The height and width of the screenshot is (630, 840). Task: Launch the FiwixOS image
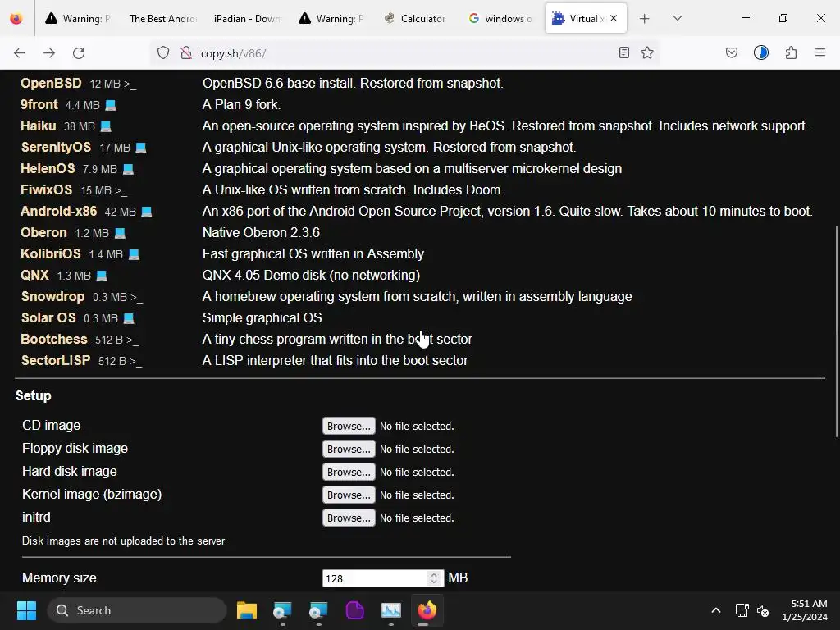(x=46, y=189)
